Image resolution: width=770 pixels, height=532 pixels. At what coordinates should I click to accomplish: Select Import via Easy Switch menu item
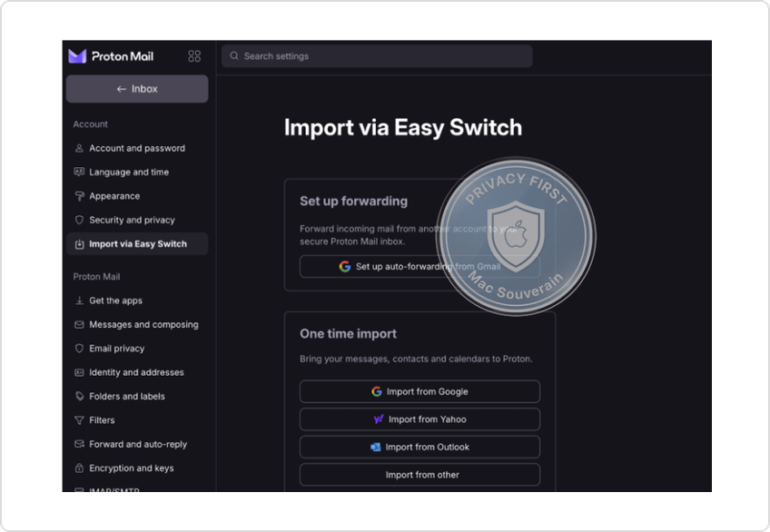[137, 244]
